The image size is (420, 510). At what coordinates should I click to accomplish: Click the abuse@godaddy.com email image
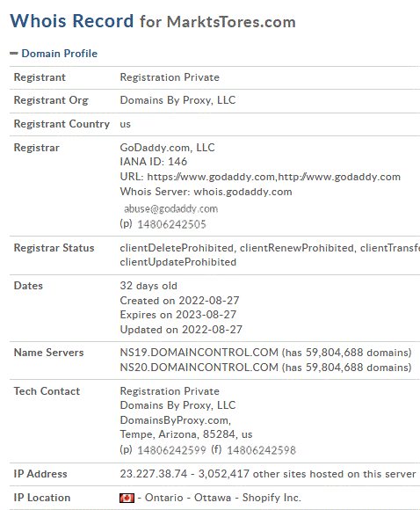pyautogui.click(x=171, y=208)
